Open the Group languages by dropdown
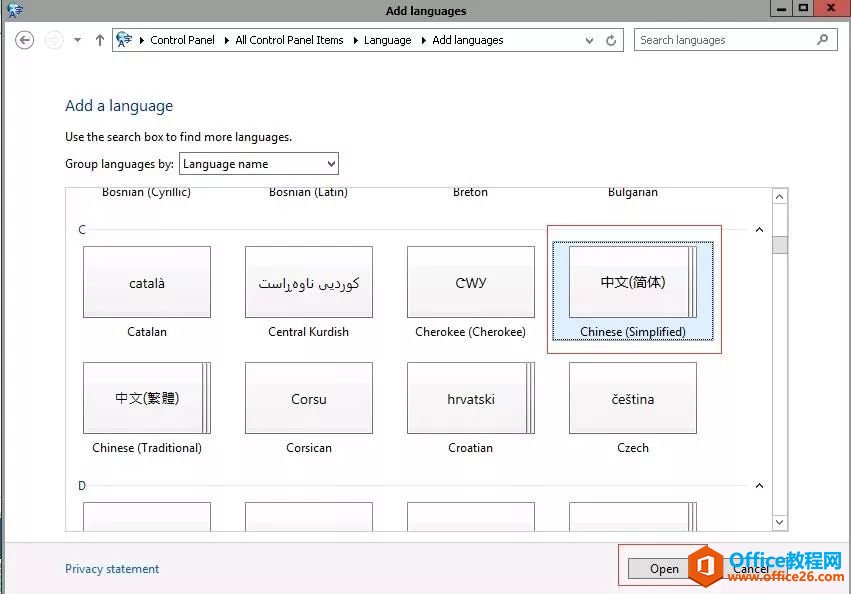This screenshot has height=594, width=851. [x=259, y=163]
